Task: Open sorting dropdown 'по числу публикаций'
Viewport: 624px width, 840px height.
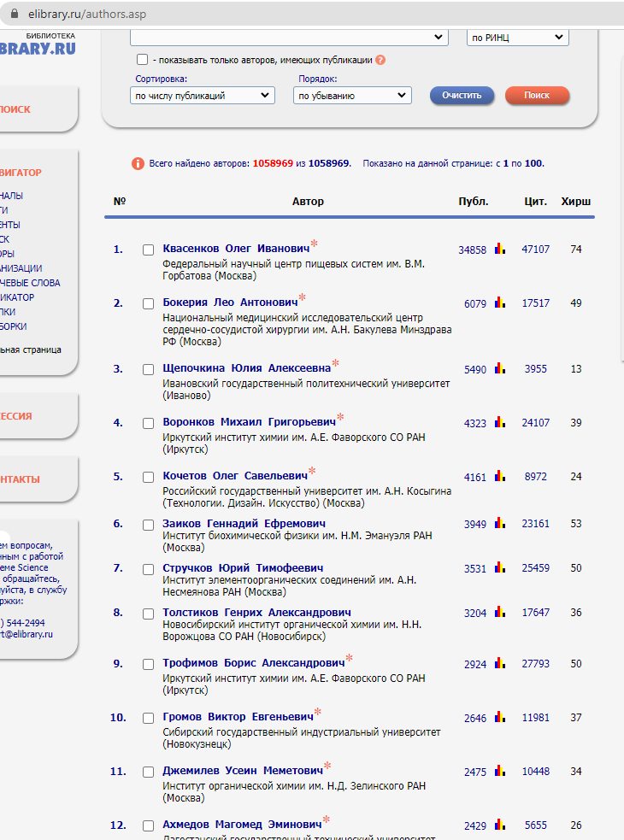Action: [x=202, y=96]
